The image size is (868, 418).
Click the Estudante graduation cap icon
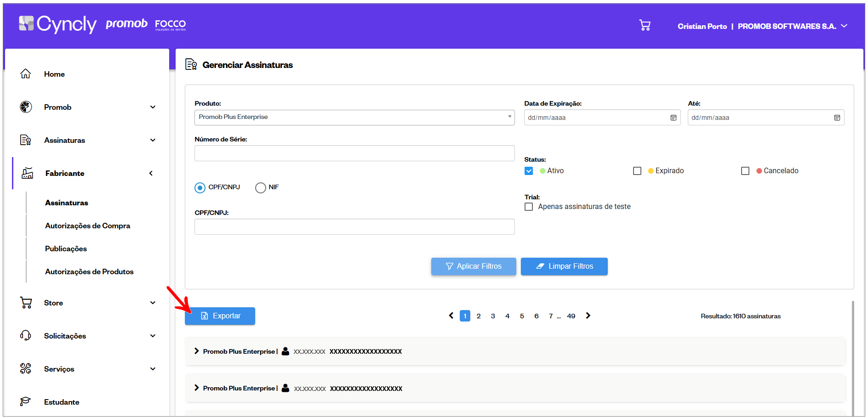point(26,402)
